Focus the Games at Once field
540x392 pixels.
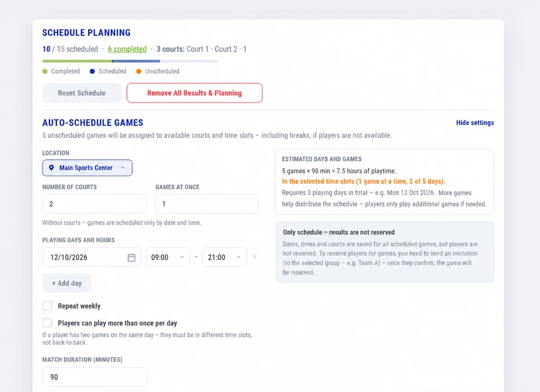[x=206, y=204]
